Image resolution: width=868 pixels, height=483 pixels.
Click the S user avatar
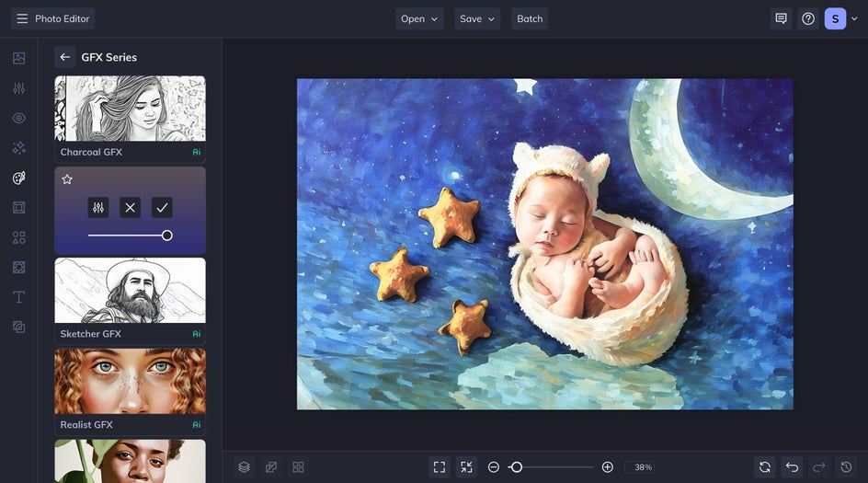click(835, 18)
